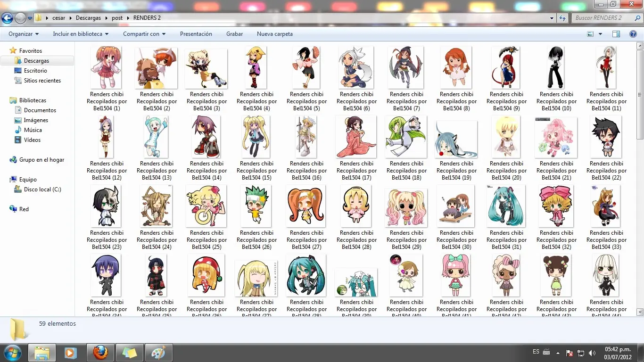Show the preview pane

[616, 34]
